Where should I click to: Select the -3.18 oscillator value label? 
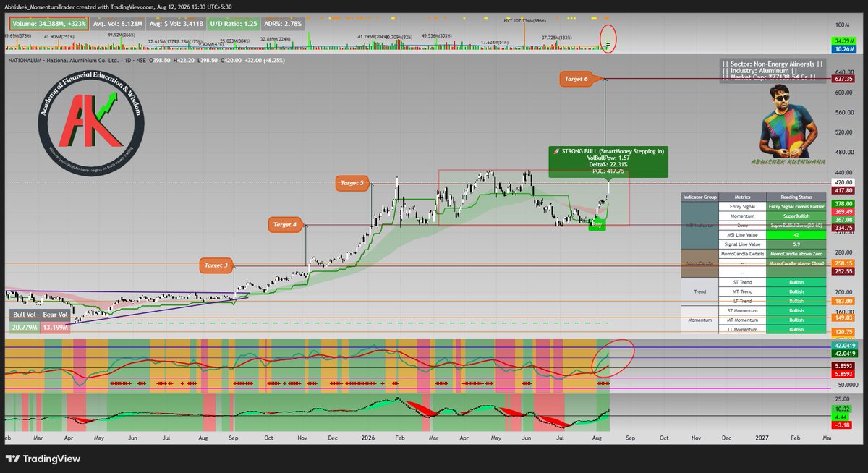843,425
